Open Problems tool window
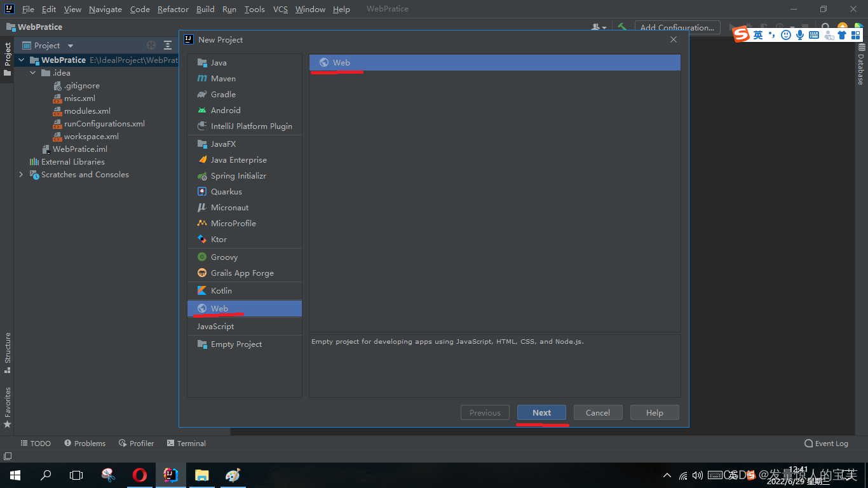The image size is (868, 488). 85,444
